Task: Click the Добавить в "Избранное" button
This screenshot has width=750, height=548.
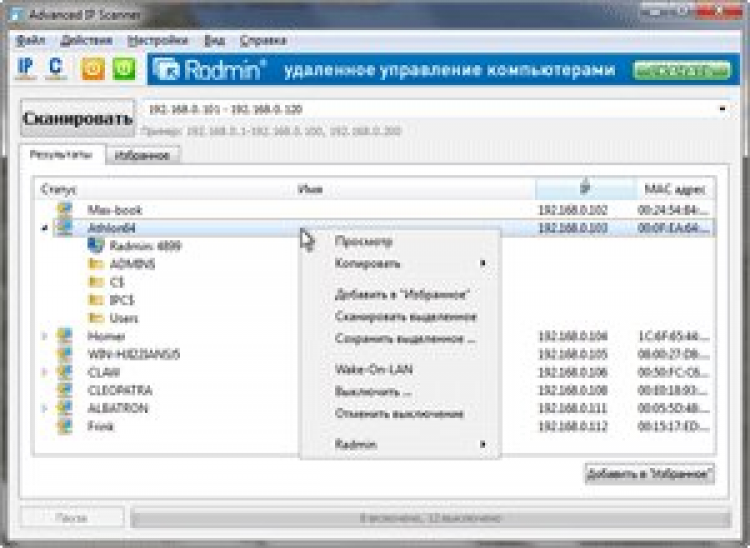Action: click(x=650, y=474)
